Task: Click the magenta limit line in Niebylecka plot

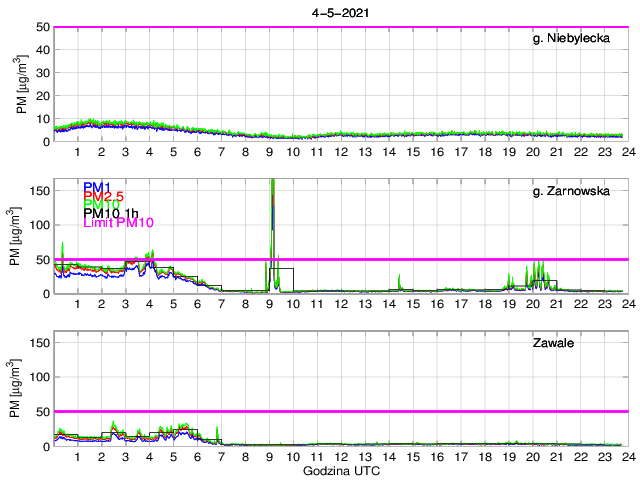Action: pos(341,27)
